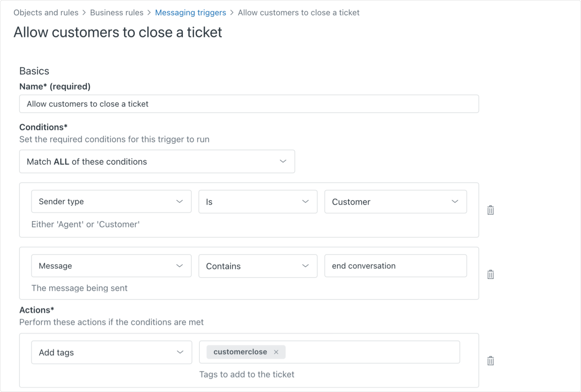Go to Messaging triggers breadcrumb link
The image size is (581, 392).
(x=190, y=13)
